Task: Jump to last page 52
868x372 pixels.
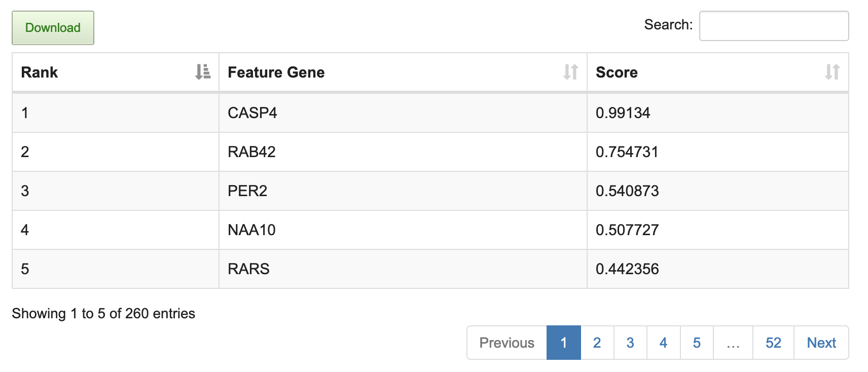Action: (x=773, y=343)
